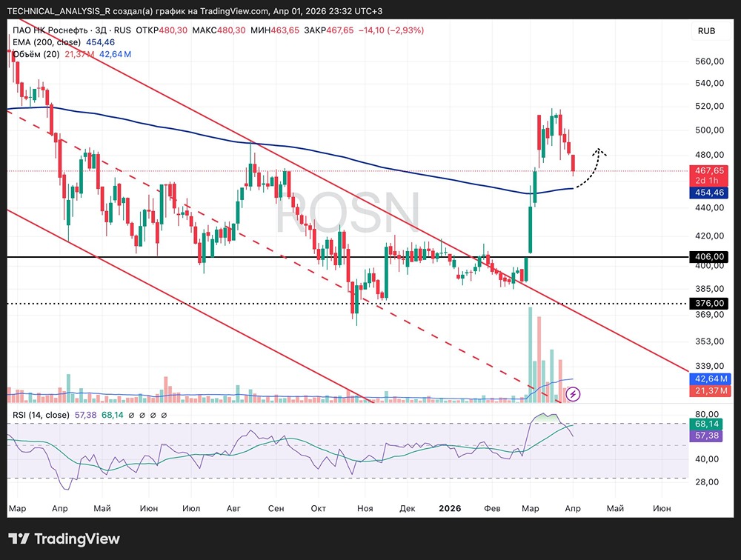This screenshot has height=560, width=741.
Task: Click the 500,00 price axis label
Action: 709,130
